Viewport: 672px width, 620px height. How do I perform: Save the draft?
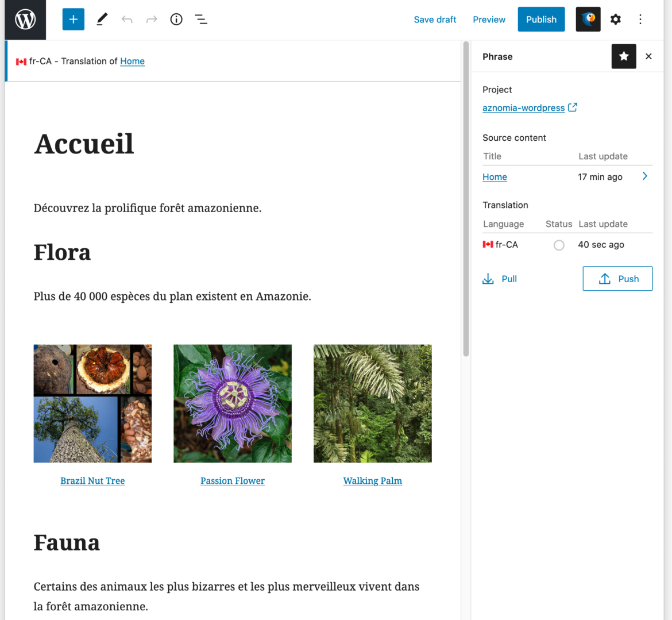[x=435, y=19]
